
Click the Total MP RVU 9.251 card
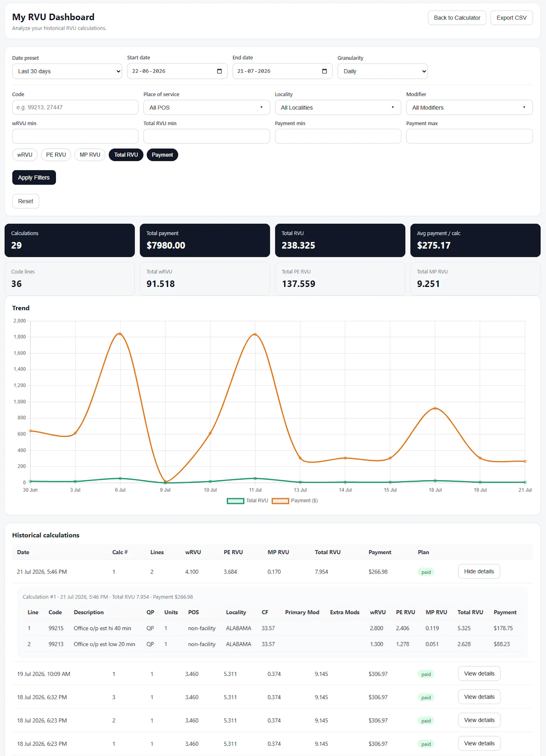(x=475, y=279)
